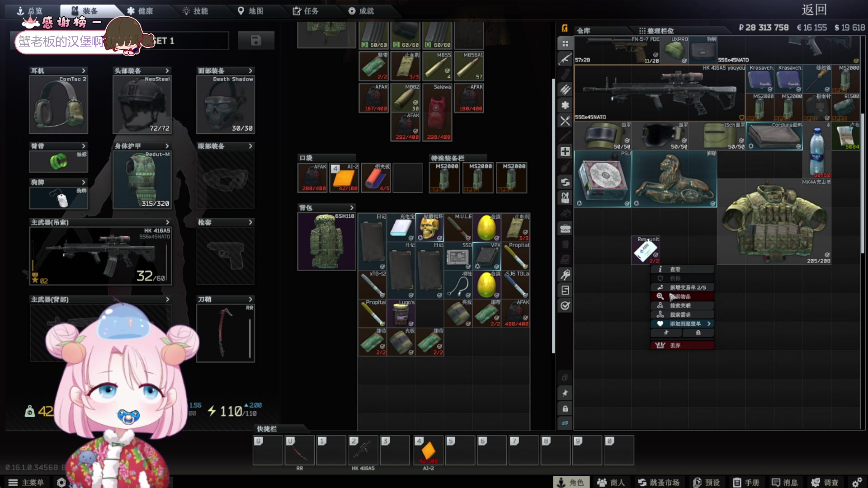Filter stash by weapons using the rifle icon

coord(565,59)
